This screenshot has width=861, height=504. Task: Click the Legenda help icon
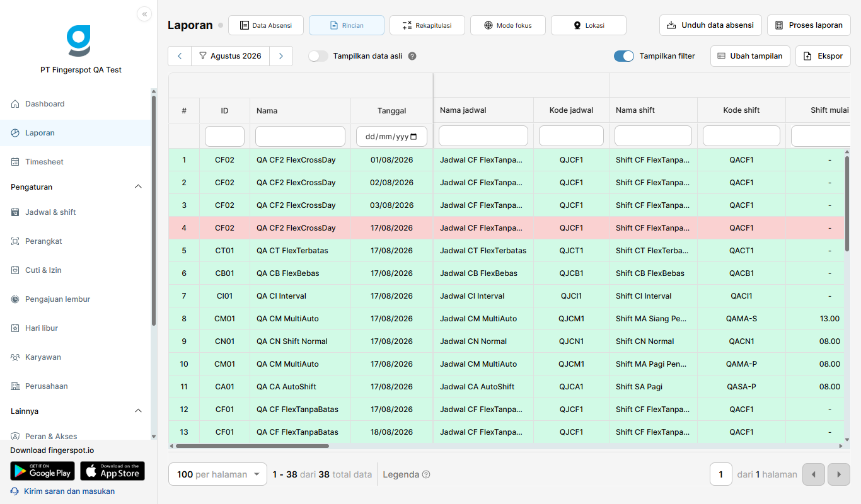click(426, 474)
